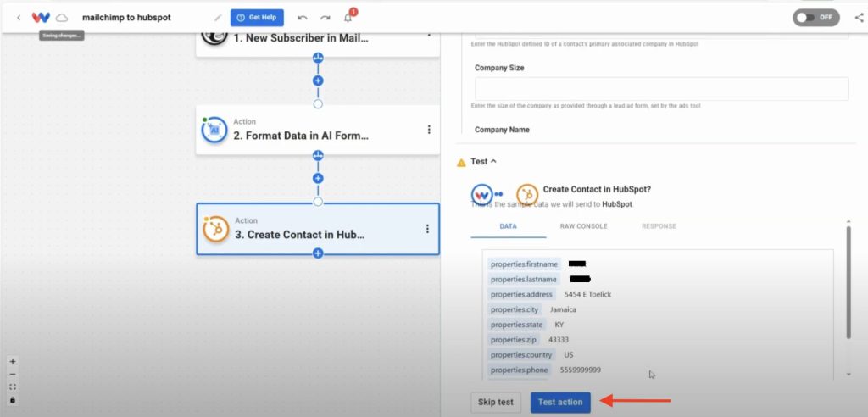
Task: Click the Company Name field label
Action: coord(502,130)
